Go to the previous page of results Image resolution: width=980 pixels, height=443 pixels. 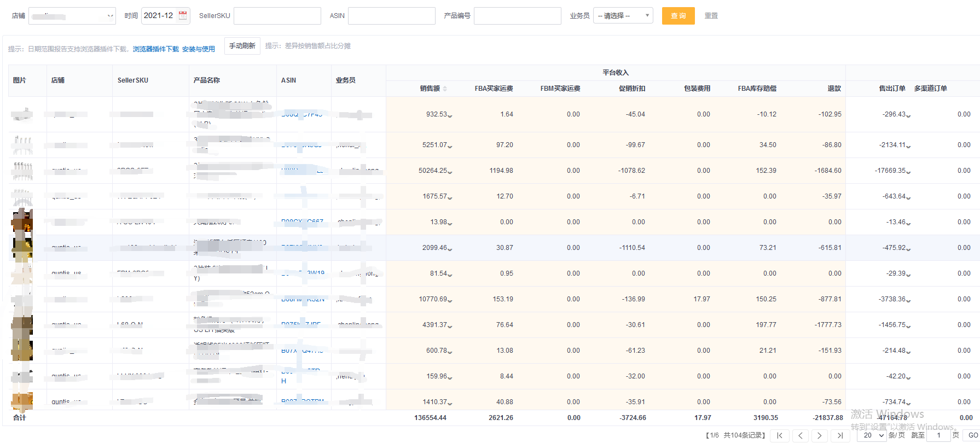(800, 435)
